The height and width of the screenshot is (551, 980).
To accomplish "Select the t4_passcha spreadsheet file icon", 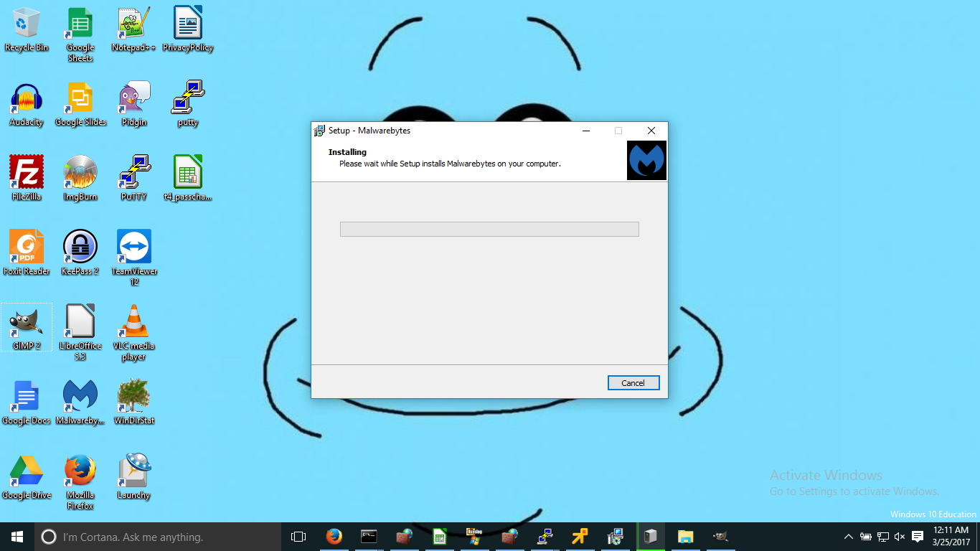I will tap(188, 179).
